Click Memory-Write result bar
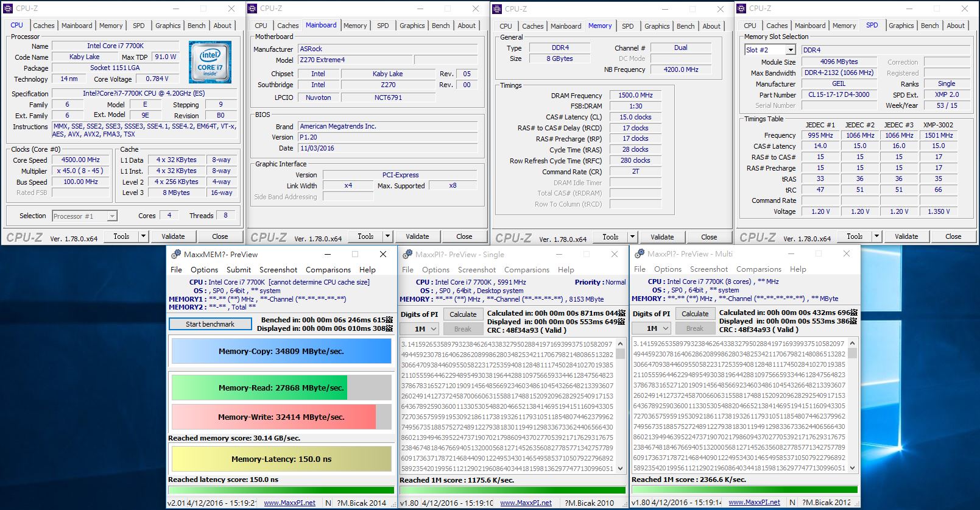 point(281,417)
